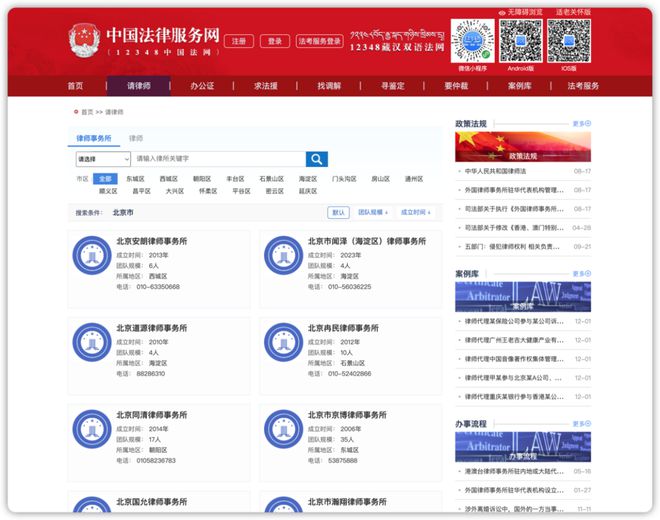
Task: Open 法考服务 in navigation bar
Action: (x=583, y=86)
